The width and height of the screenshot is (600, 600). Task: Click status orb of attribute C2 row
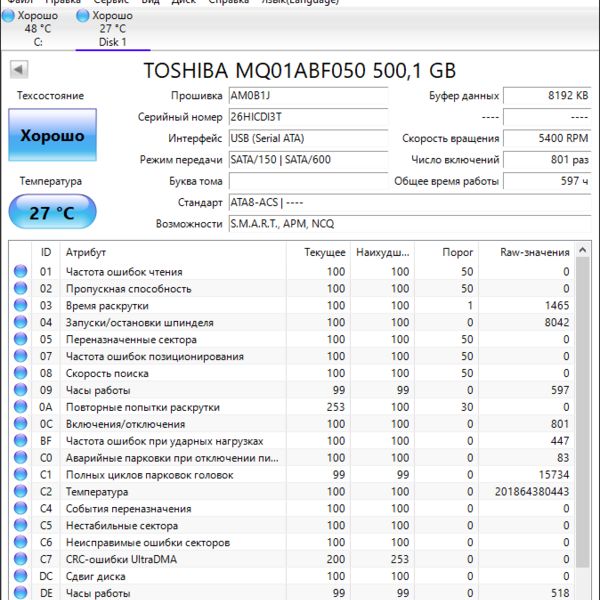click(x=21, y=491)
